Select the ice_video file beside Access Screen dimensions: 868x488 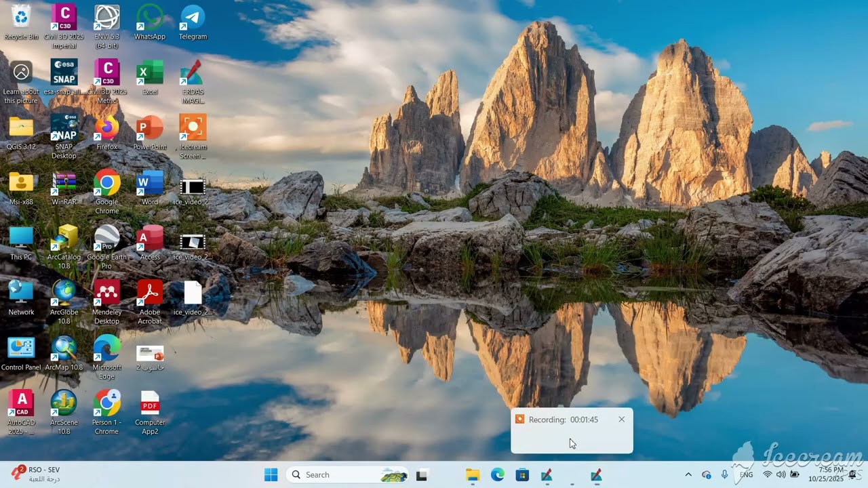(193, 246)
